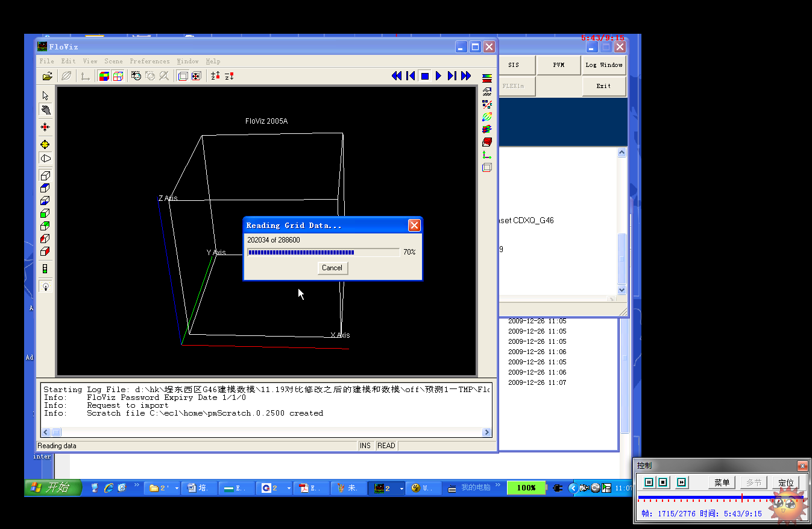
Task: Open the Help menu
Action: tap(213, 61)
